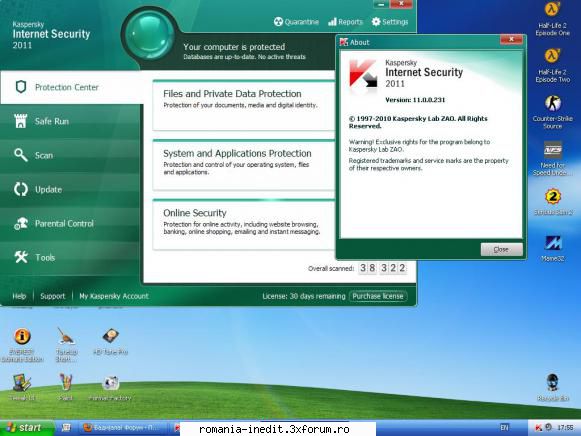581x436 pixels.
Task: Expand the Online Security panel
Action: pyautogui.click(x=244, y=225)
